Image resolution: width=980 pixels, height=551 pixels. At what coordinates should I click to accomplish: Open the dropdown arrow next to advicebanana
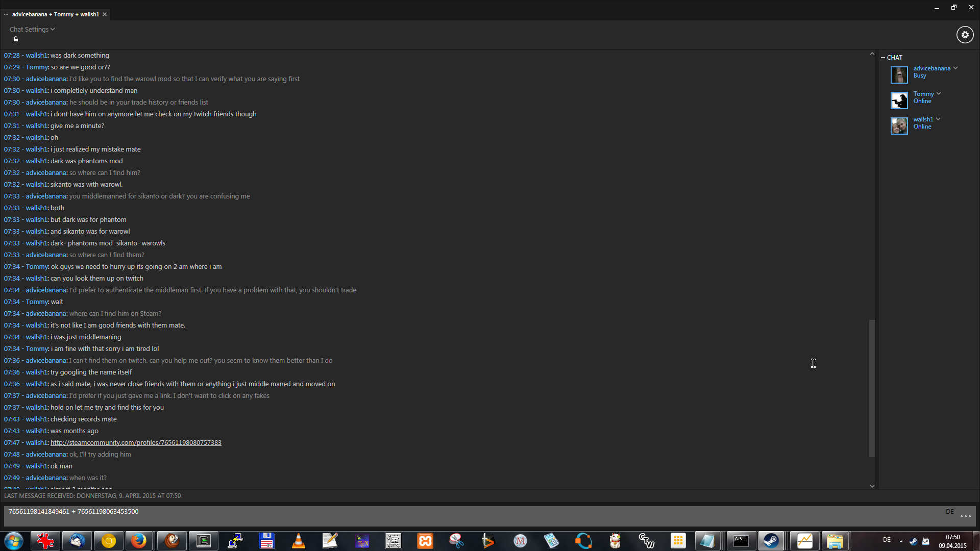955,68
